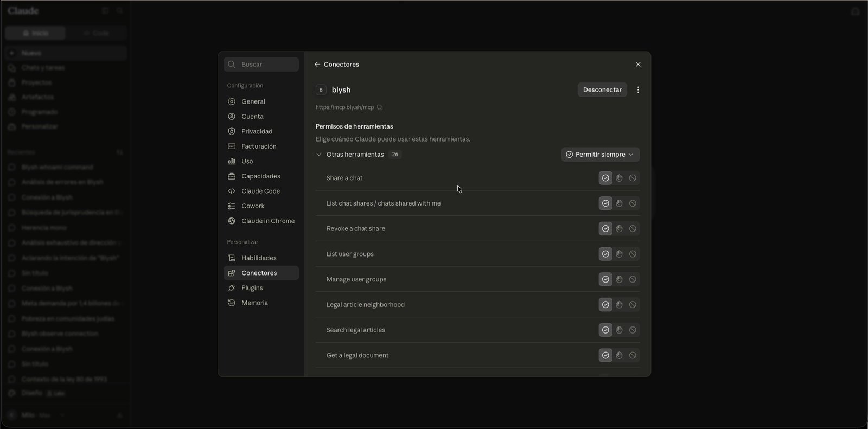This screenshot has width=868, height=429.
Task: Always allow Revoke a chat share
Action: point(605,229)
